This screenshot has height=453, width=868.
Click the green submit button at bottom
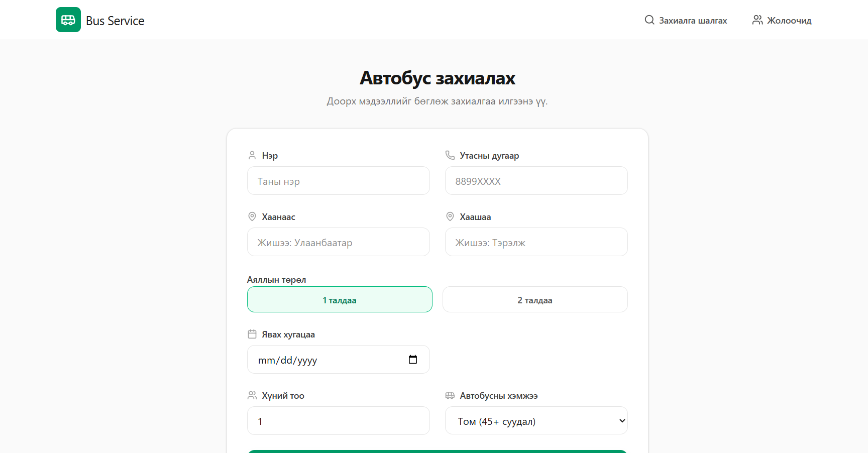pos(437,451)
